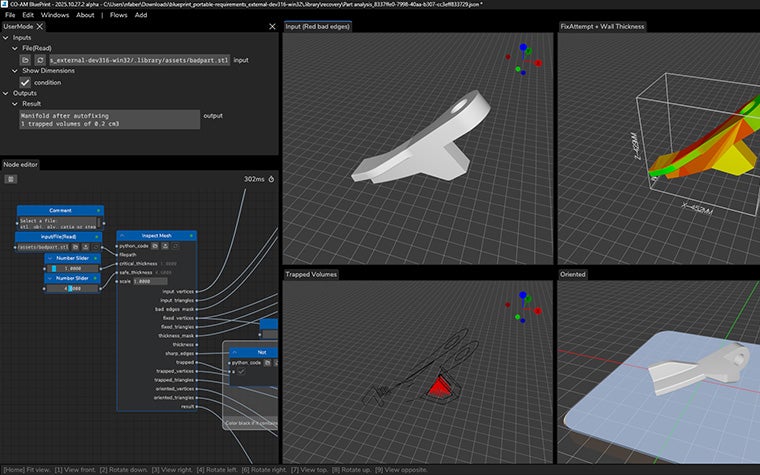Close the UserMode tab with its X
This screenshot has width=760, height=475.
point(41,26)
